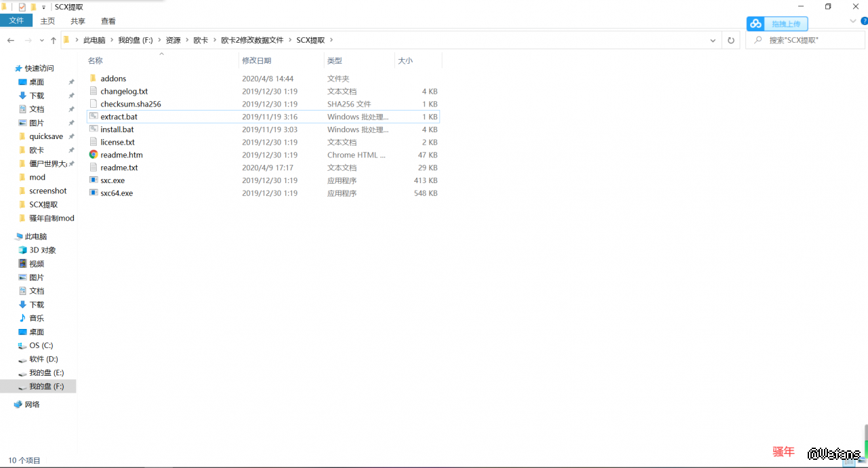This screenshot has width=868, height=468.
Task: Click the New Folder icon in title bar
Action: point(33,7)
